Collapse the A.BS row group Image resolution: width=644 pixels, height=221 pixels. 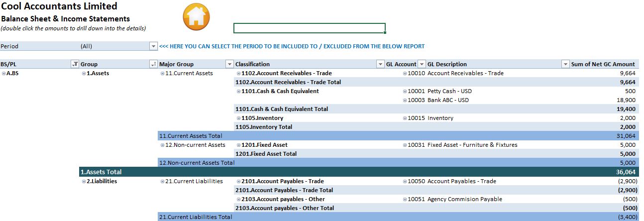coord(3,73)
